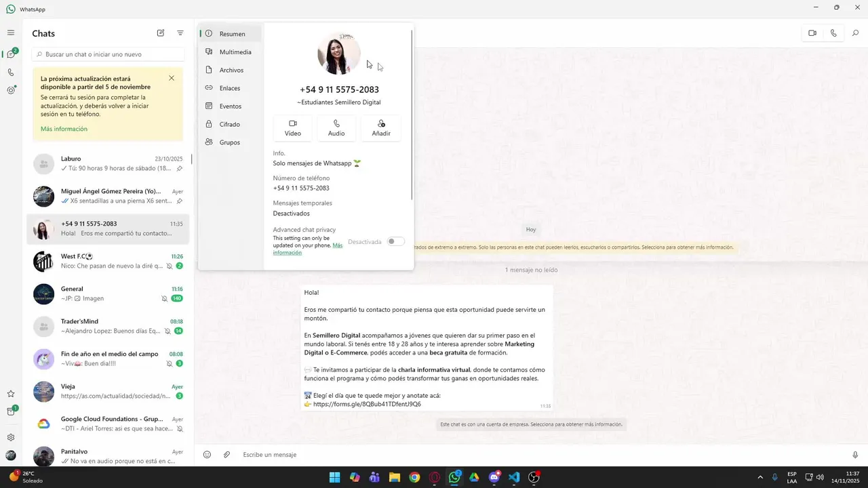The image size is (868, 488).
Task: Open File Explorer from the taskbar
Action: (394, 477)
